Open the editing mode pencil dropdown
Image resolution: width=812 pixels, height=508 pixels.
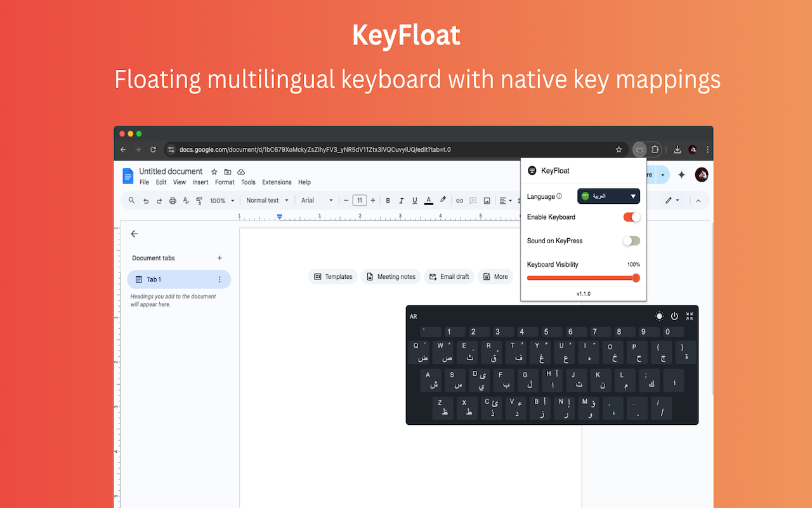click(672, 201)
